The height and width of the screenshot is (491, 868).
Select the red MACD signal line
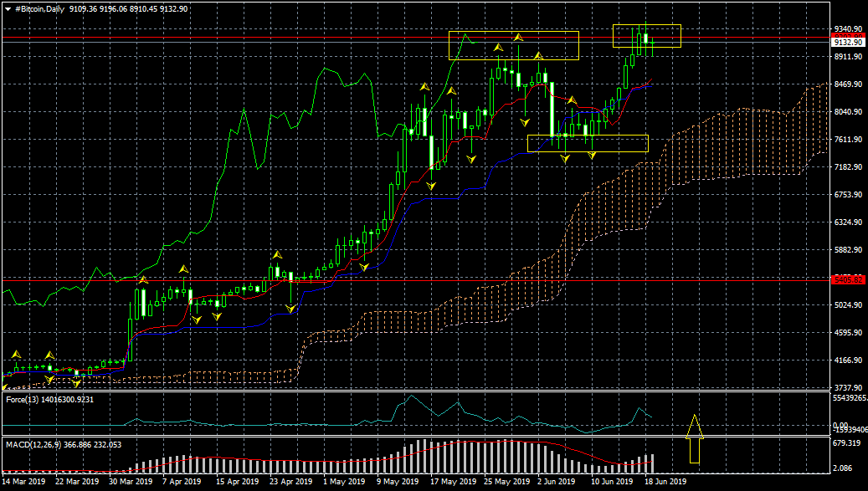586,454
